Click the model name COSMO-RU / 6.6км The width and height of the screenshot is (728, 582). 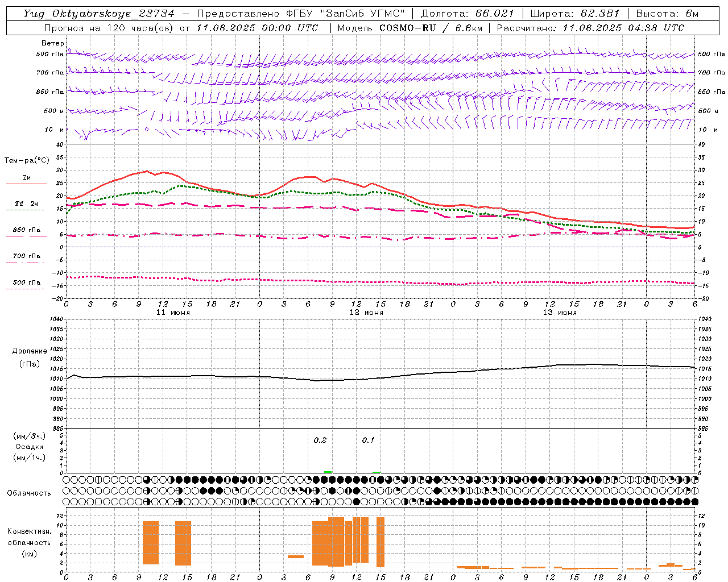(431, 28)
